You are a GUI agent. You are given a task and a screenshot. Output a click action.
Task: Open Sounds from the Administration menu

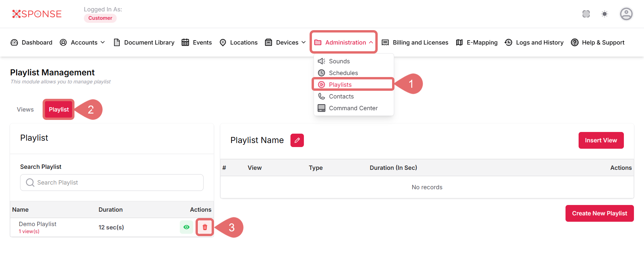pyautogui.click(x=339, y=61)
